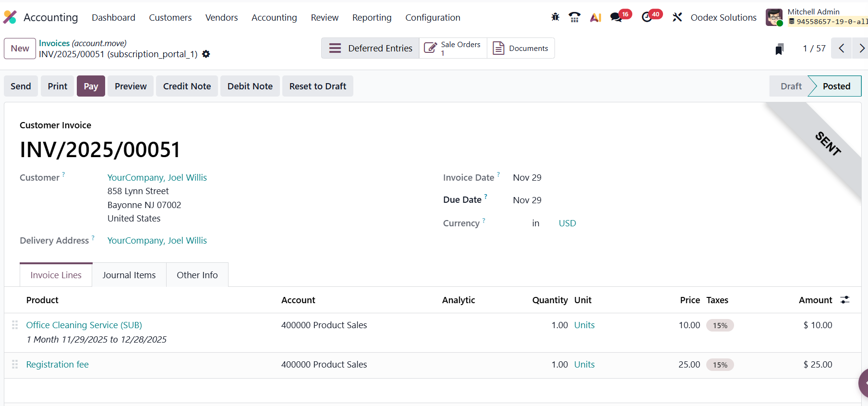Open the VoIP phone icon

click(x=574, y=17)
